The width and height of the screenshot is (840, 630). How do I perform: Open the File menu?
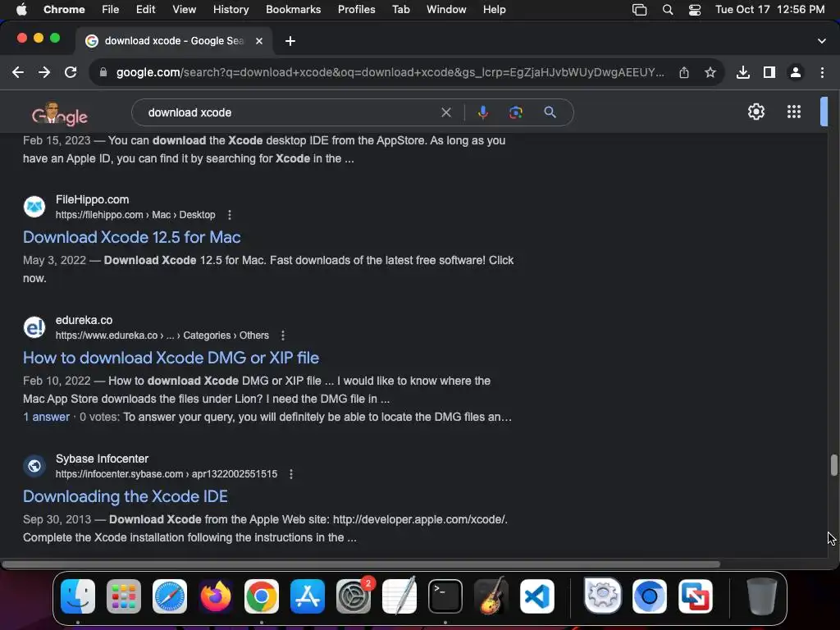[x=111, y=10]
